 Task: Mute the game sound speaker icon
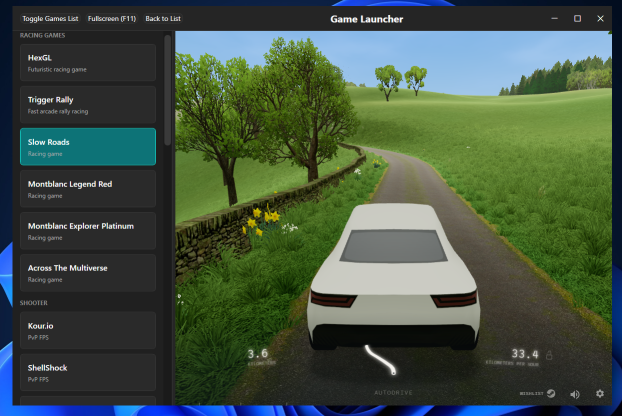tap(575, 394)
